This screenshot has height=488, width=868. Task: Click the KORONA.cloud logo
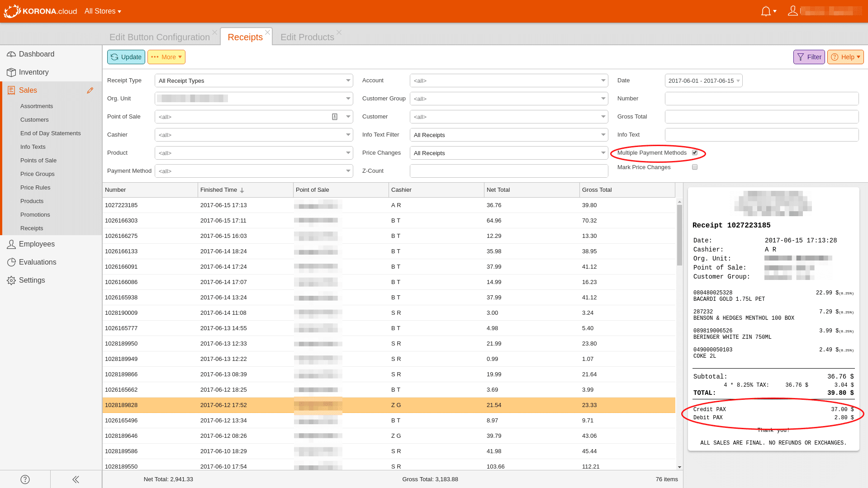pos(40,11)
